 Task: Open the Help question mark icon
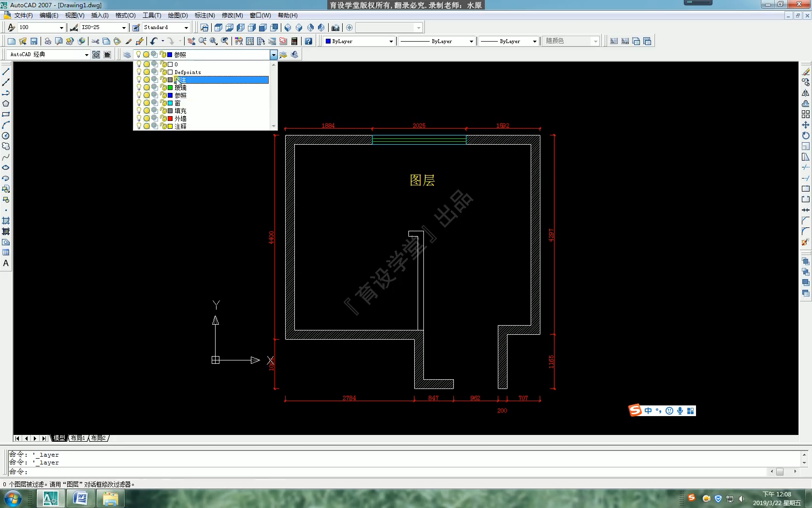308,41
